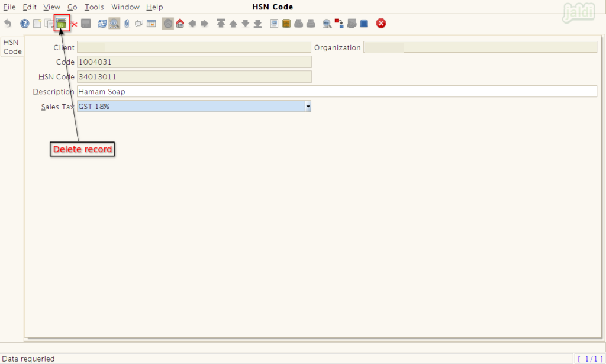Screen dimensions: 606x364
Task: Open the blue Help question-mark icon
Action: [x=25, y=24]
